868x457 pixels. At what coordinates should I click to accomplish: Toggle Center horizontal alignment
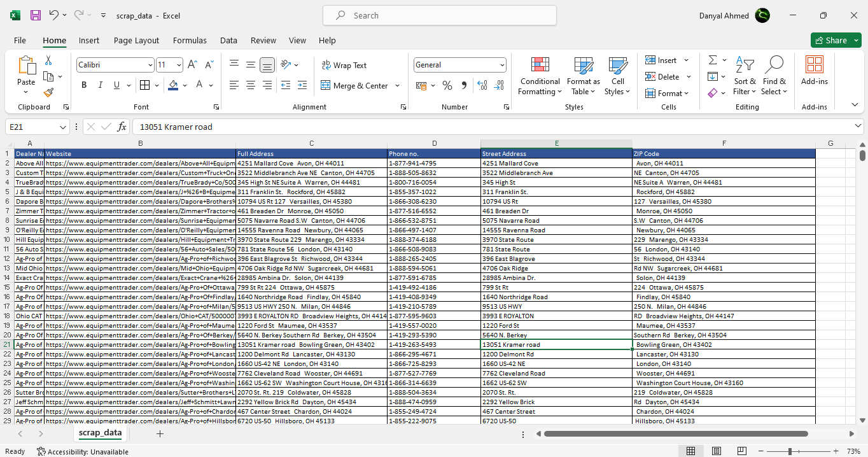[x=251, y=85]
